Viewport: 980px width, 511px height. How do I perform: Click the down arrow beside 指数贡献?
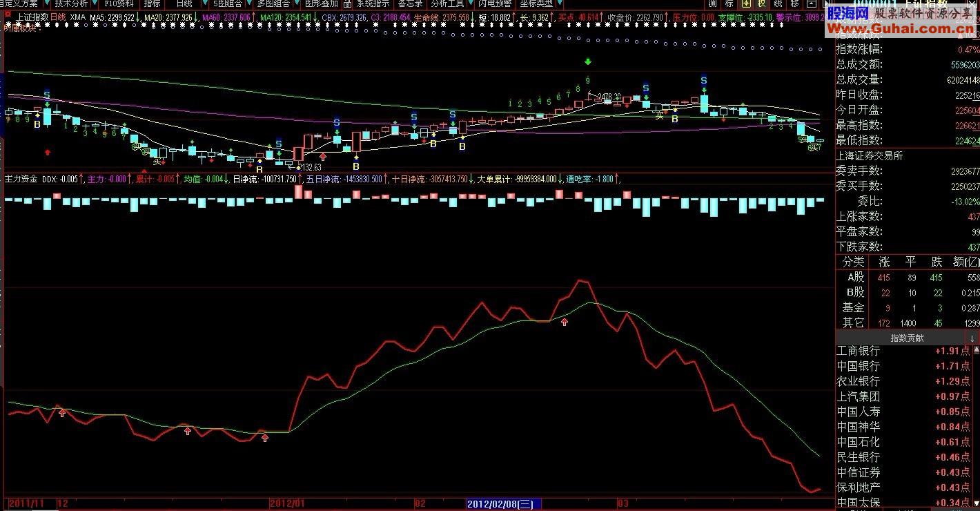click(972, 338)
